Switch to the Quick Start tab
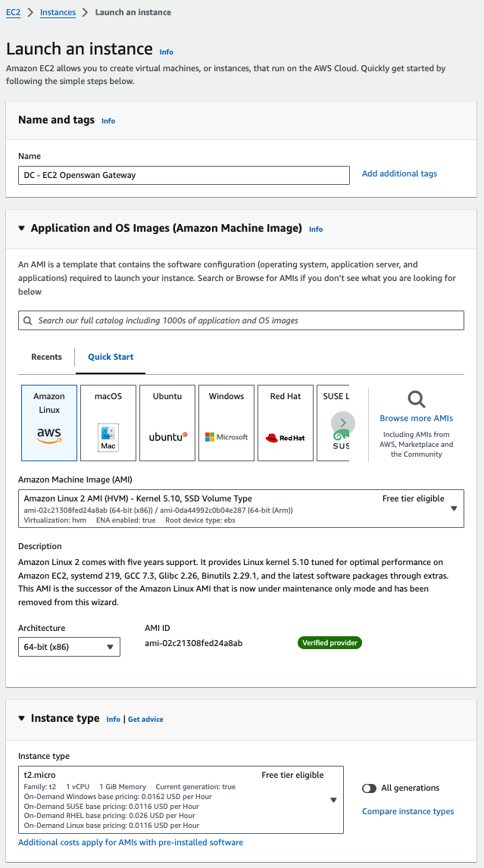 click(111, 357)
